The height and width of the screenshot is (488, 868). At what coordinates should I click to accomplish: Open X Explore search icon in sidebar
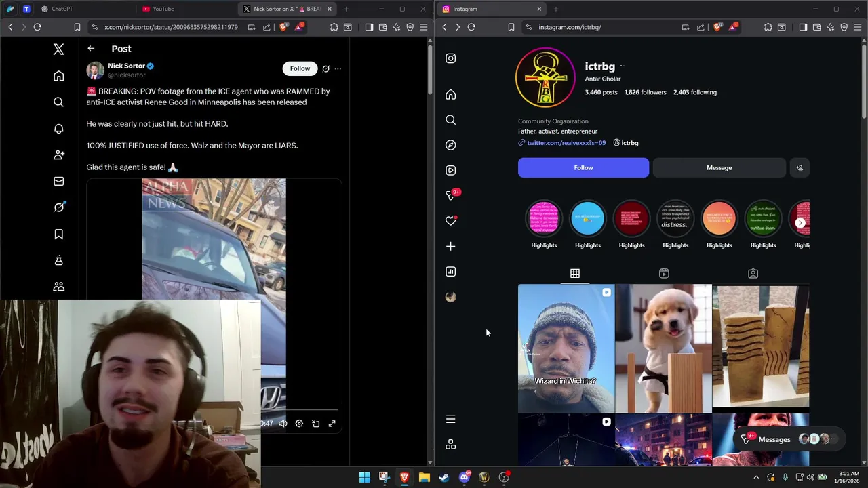pyautogui.click(x=59, y=102)
